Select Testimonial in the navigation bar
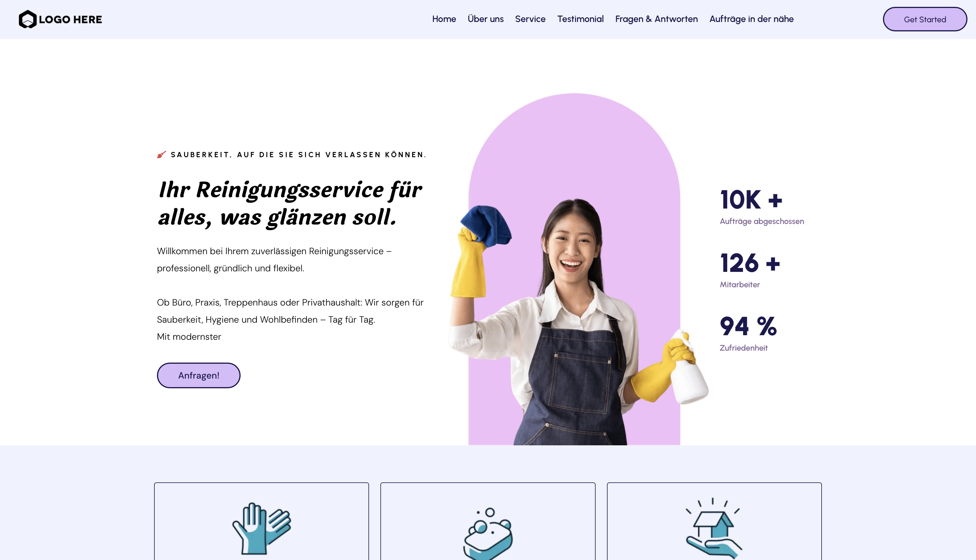 (x=580, y=19)
